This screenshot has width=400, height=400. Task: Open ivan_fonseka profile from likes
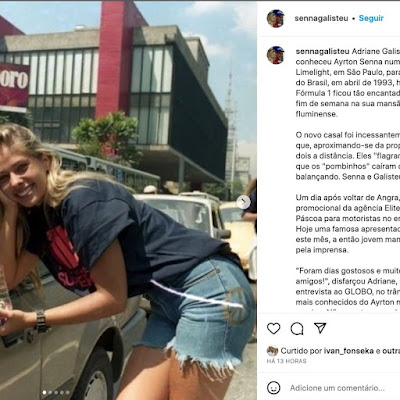tap(349, 351)
